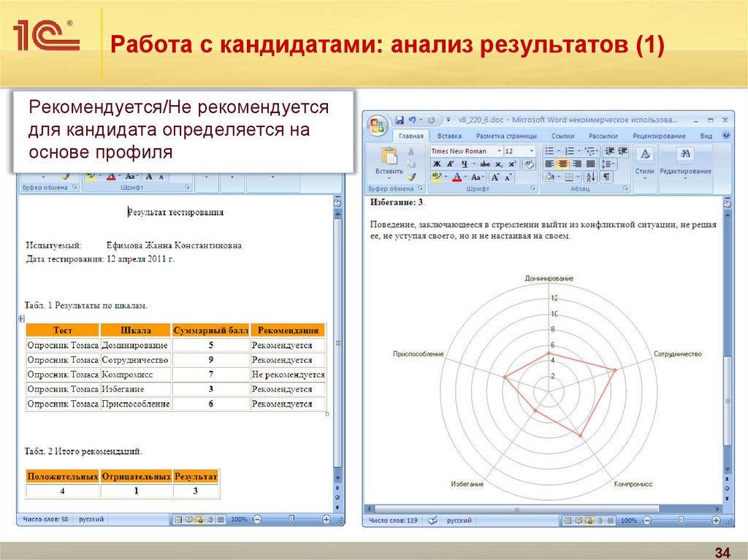Expand the font size 12 dropdown

click(x=530, y=151)
